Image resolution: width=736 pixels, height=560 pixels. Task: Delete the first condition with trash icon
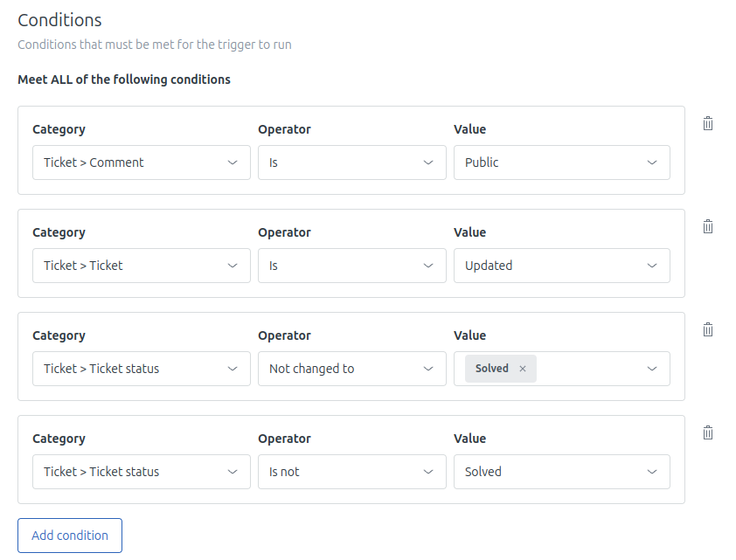(707, 123)
